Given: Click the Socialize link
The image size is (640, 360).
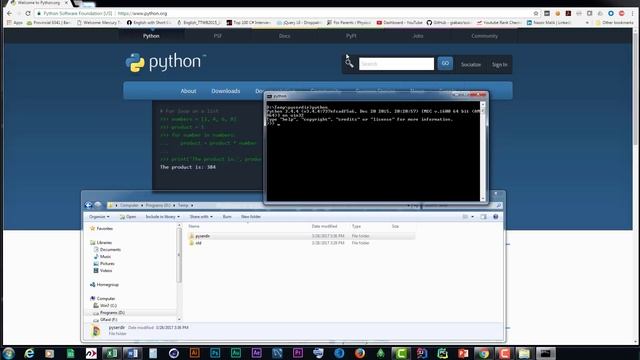Looking at the screenshot, I should tap(471, 64).
